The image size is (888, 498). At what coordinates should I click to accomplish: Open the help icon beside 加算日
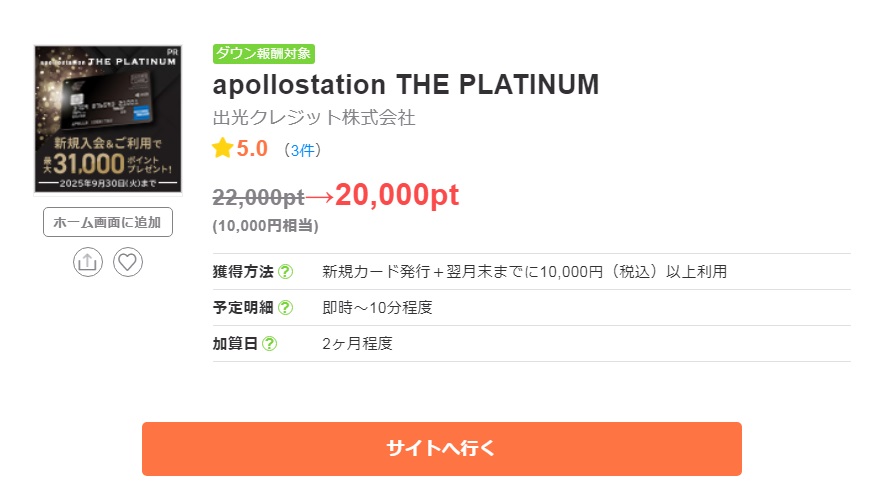click(270, 343)
